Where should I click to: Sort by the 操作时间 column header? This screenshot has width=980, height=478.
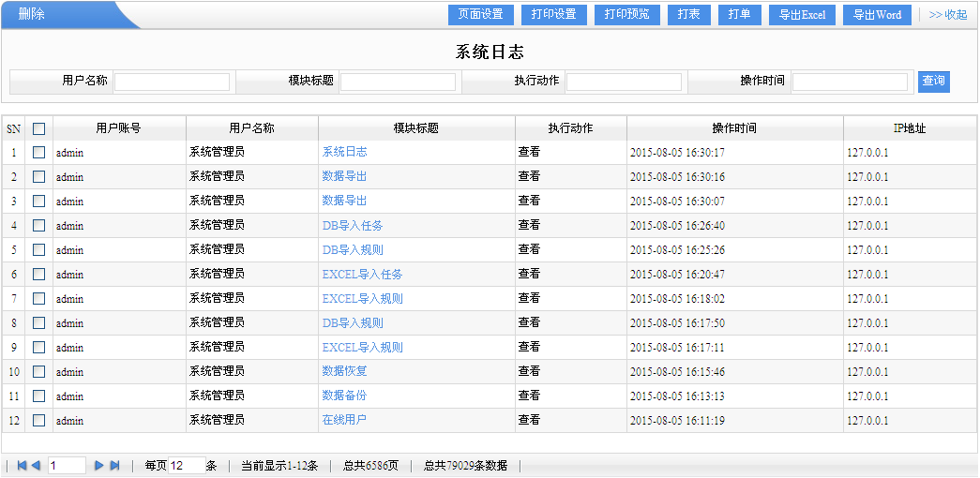(734, 128)
